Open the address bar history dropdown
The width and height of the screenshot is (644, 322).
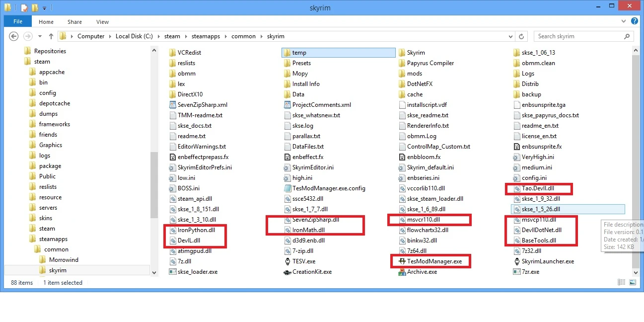(x=511, y=36)
